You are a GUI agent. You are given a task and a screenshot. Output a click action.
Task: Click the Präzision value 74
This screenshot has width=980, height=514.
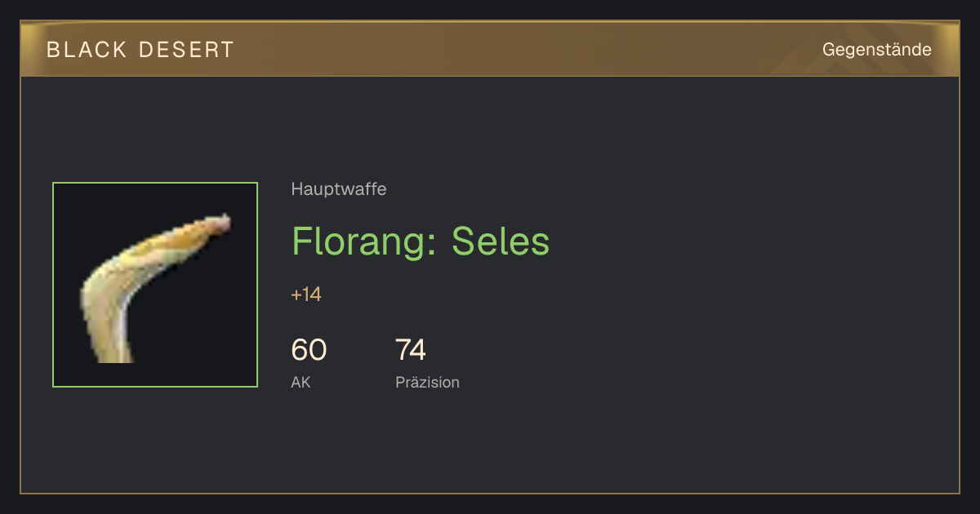pyautogui.click(x=411, y=350)
